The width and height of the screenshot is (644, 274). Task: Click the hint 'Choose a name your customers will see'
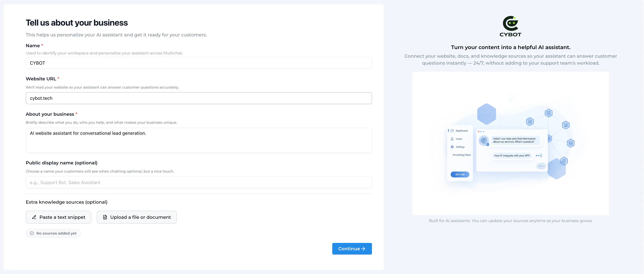coord(100,171)
